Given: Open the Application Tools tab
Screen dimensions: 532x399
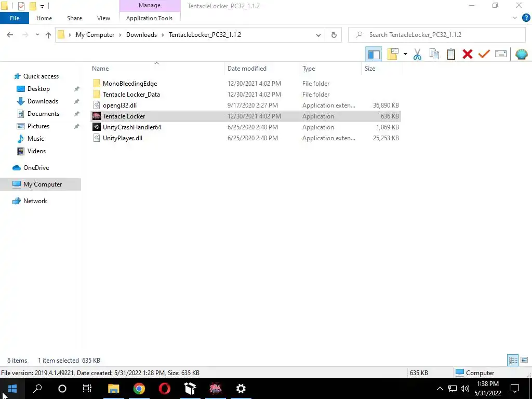Looking at the screenshot, I should point(149,18).
